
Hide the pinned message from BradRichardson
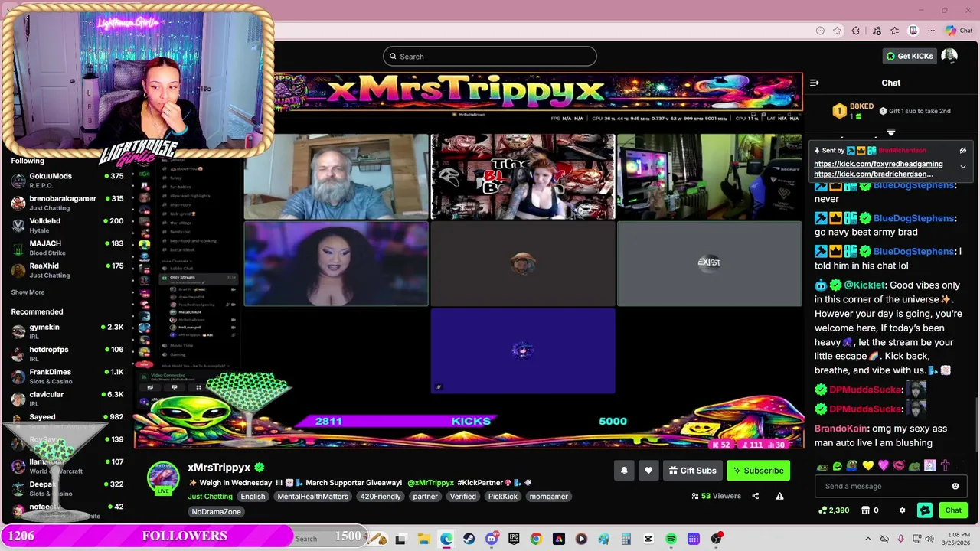(963, 151)
